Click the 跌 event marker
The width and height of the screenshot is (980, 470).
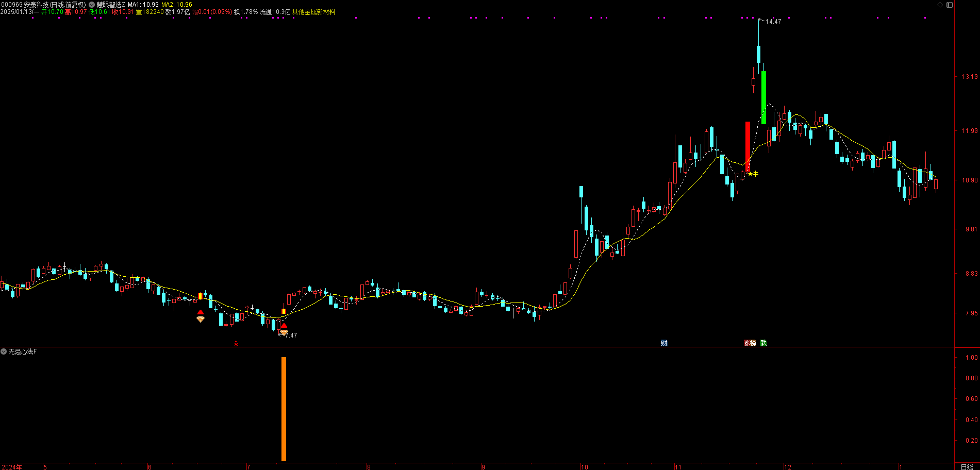(x=763, y=343)
